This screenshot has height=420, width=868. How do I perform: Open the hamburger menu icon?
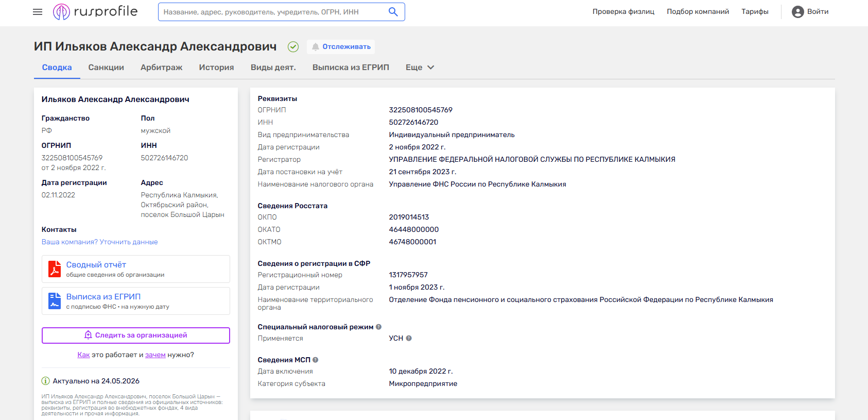(x=38, y=12)
